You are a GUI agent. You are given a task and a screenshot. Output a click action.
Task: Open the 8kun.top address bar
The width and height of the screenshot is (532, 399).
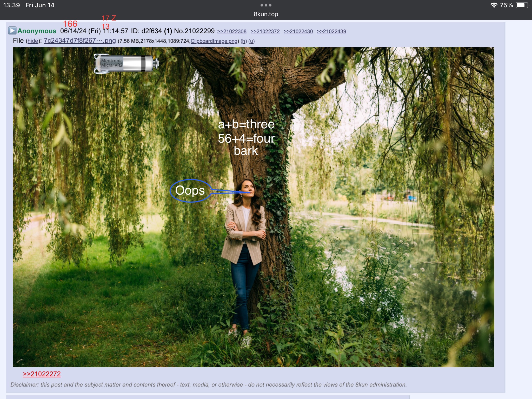pos(266,14)
